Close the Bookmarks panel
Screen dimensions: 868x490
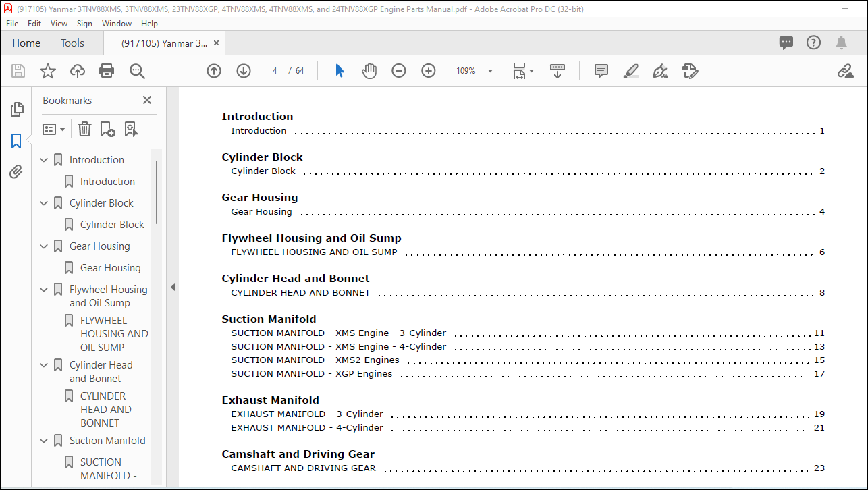147,100
